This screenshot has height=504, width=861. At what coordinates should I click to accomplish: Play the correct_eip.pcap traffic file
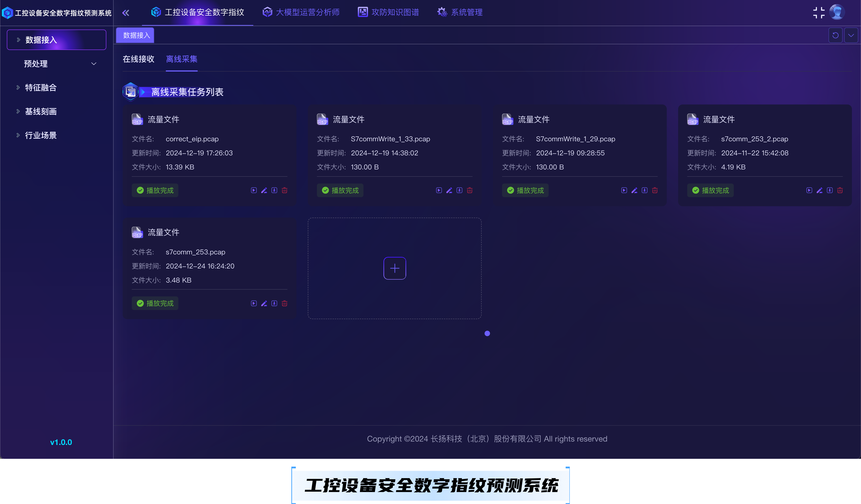coord(254,190)
